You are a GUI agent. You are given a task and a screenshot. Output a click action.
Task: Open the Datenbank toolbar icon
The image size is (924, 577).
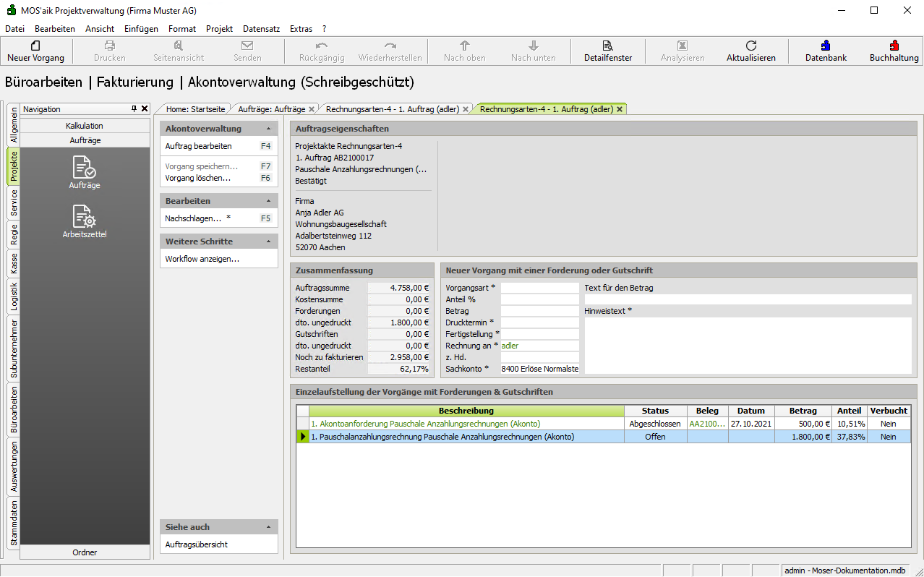826,46
